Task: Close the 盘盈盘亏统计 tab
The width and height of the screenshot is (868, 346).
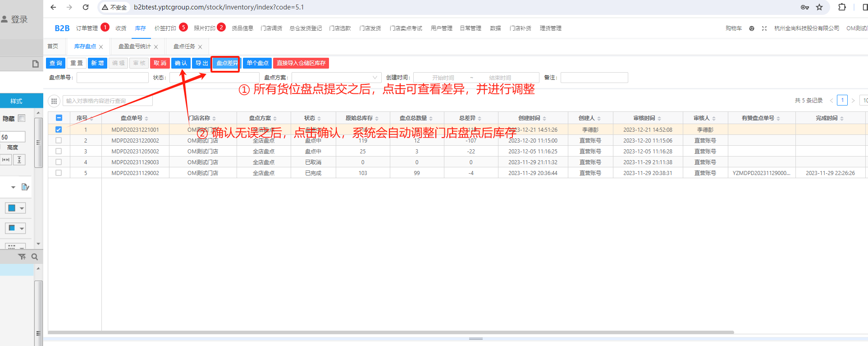Action: point(156,47)
